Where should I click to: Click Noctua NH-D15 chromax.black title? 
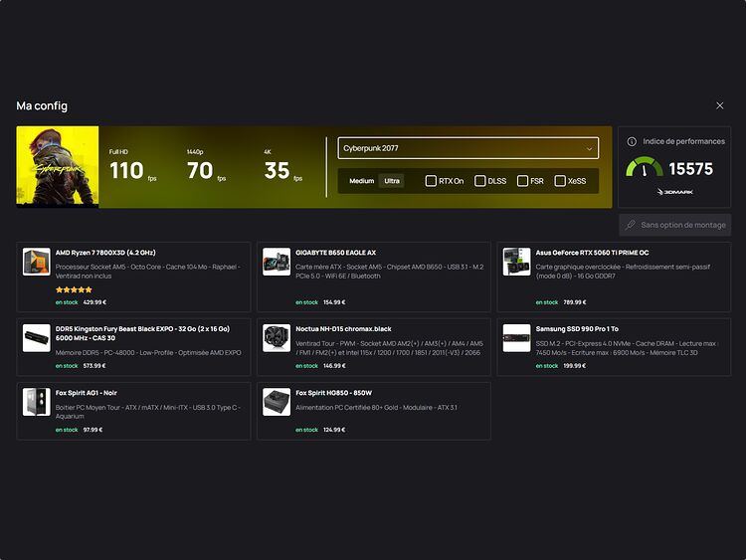pos(343,329)
